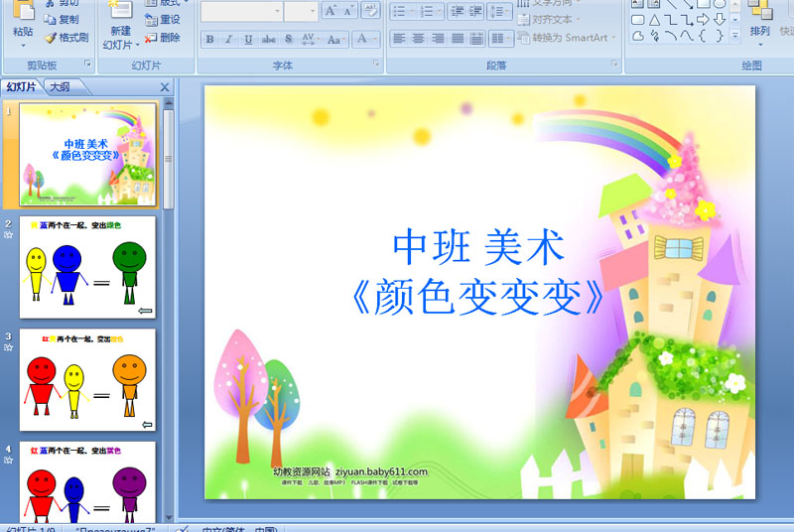Select the Slides (幻灯片) tab
The height and width of the screenshot is (532, 794).
(21, 87)
